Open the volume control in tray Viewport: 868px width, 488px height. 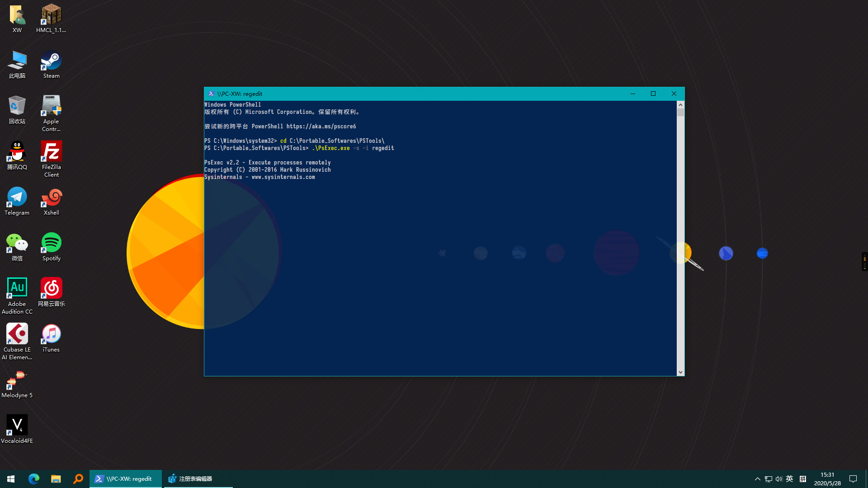pyautogui.click(x=778, y=479)
